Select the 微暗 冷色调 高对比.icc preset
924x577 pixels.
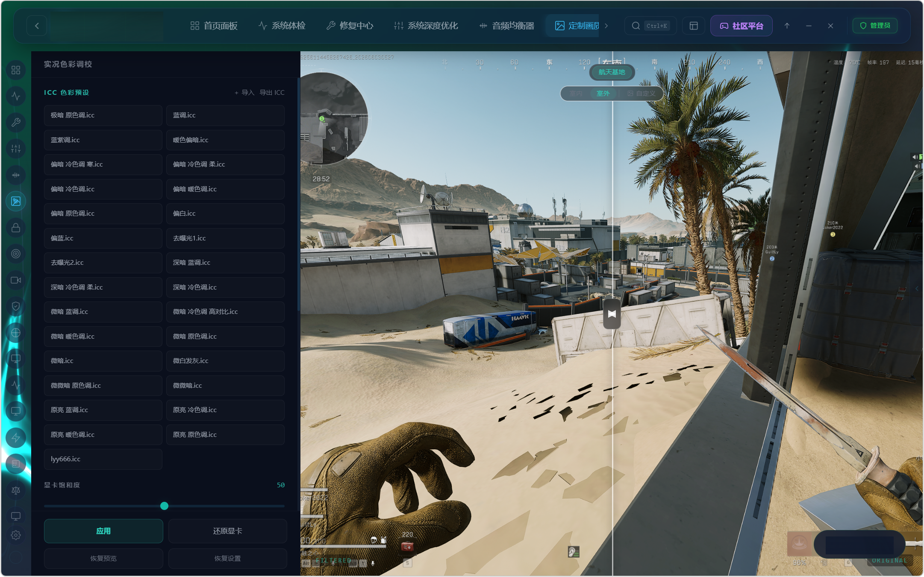(225, 312)
